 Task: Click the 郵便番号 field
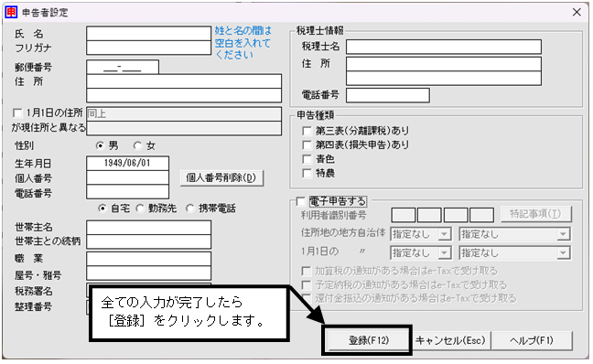point(123,68)
